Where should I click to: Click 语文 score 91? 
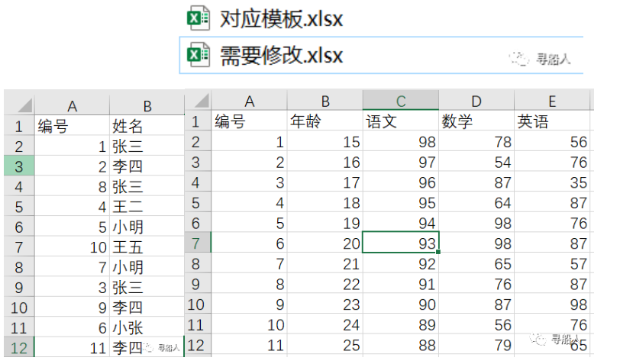[401, 283]
